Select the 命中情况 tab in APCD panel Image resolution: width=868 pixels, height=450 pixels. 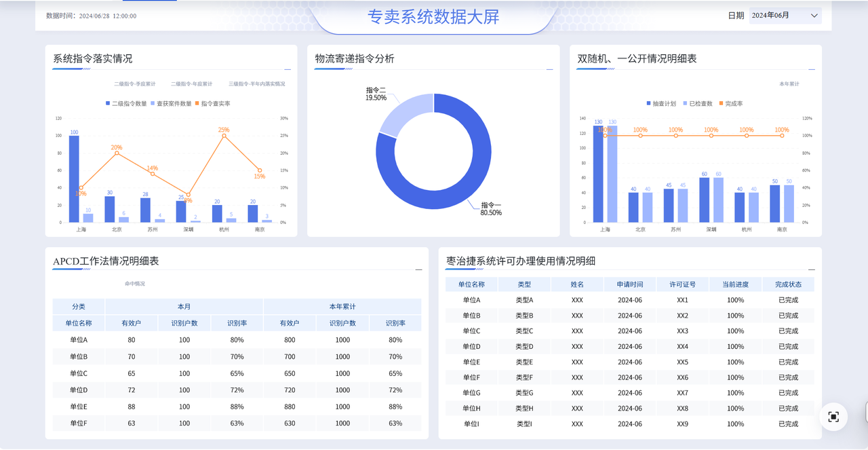pos(135,284)
